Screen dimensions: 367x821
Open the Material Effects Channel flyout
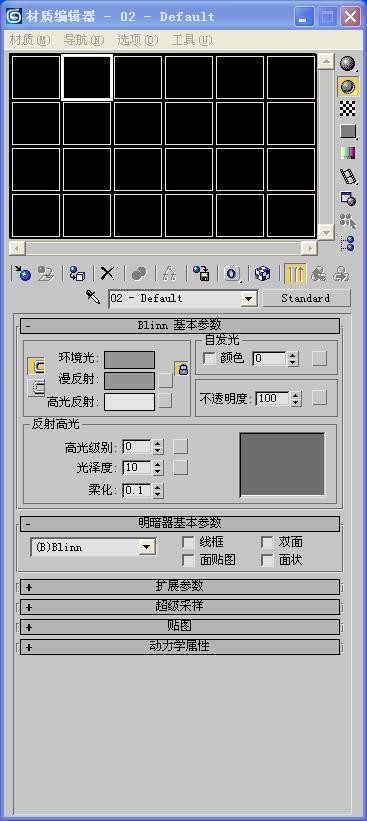[232, 273]
